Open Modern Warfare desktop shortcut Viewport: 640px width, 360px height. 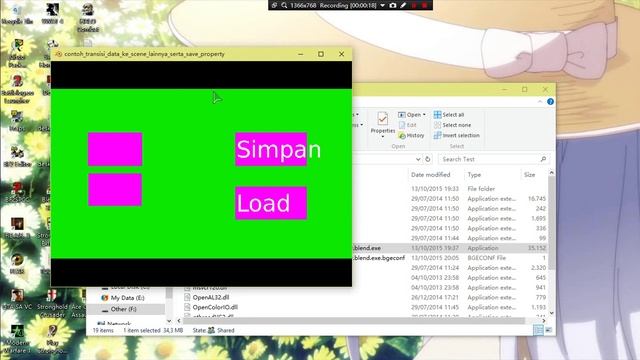click(x=17, y=338)
